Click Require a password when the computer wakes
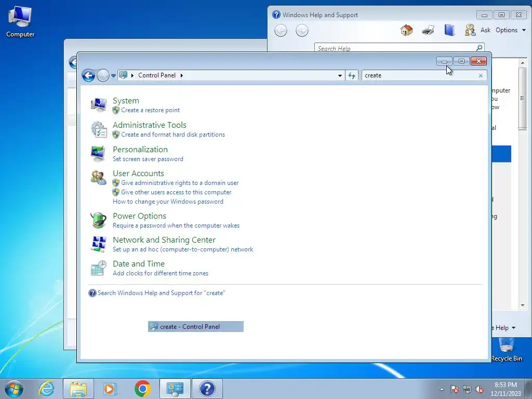532x399 pixels. [x=176, y=225]
